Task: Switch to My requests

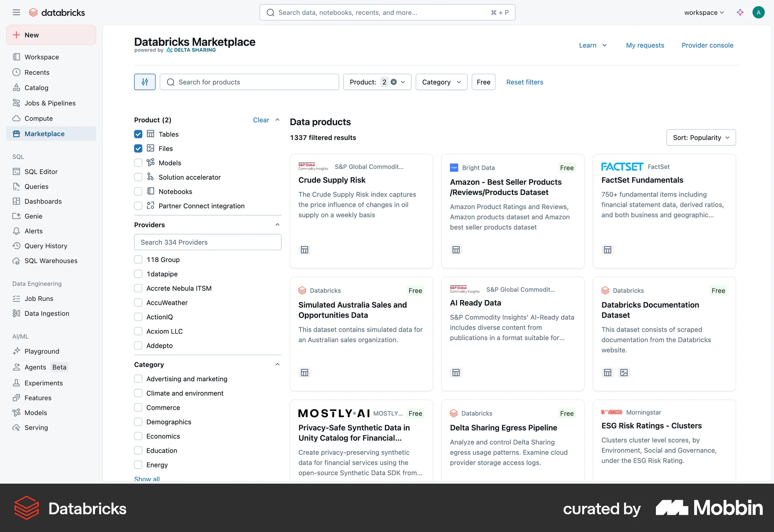Action: click(645, 45)
